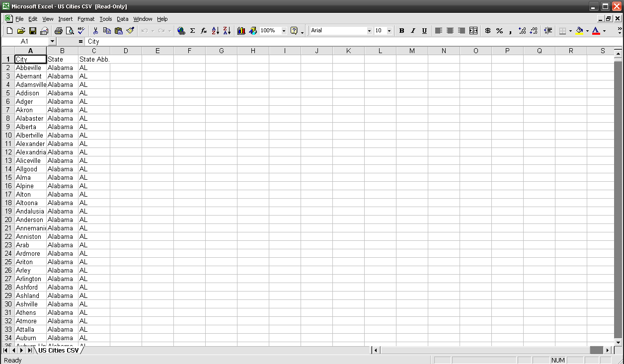Open the zoom percentage dropdown
The width and height of the screenshot is (624, 364).
coord(284,31)
